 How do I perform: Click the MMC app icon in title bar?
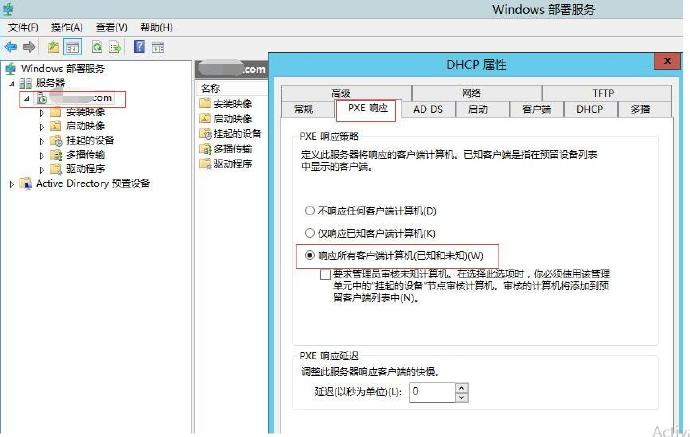pyautogui.click(x=7, y=8)
